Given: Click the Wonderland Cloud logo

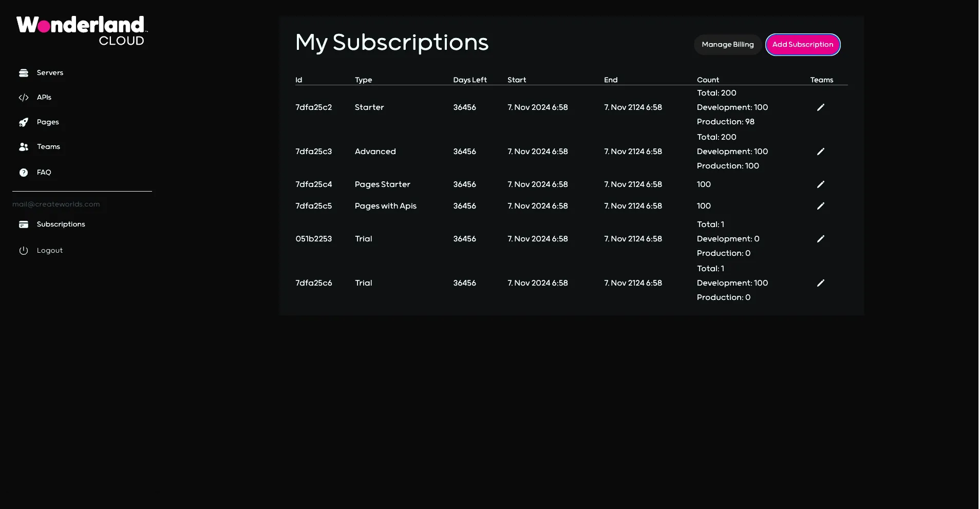Looking at the screenshot, I should tap(81, 30).
